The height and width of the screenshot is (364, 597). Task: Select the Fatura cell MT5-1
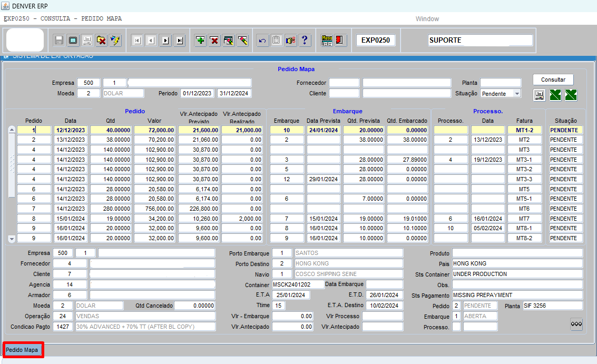tap(524, 199)
